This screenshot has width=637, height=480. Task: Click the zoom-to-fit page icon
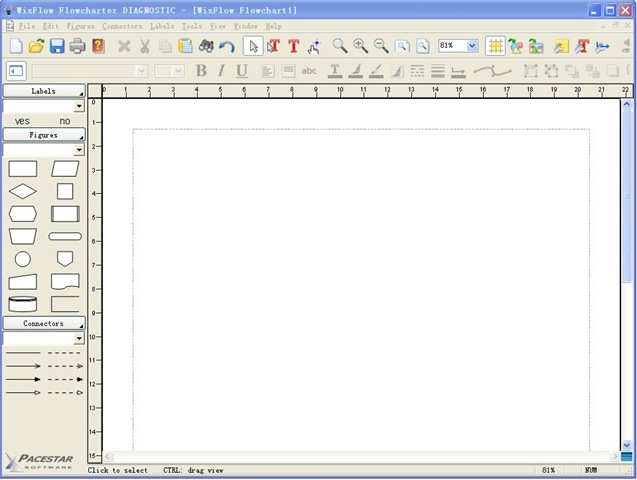[x=402, y=46]
